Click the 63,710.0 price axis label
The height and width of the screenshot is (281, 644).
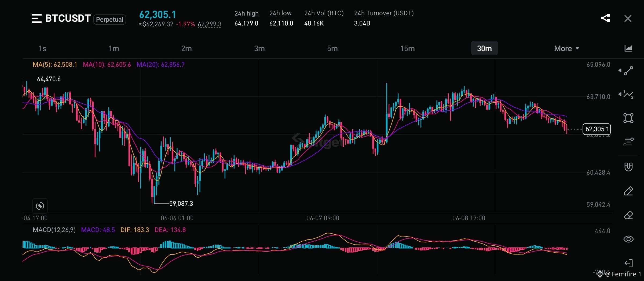coord(598,97)
